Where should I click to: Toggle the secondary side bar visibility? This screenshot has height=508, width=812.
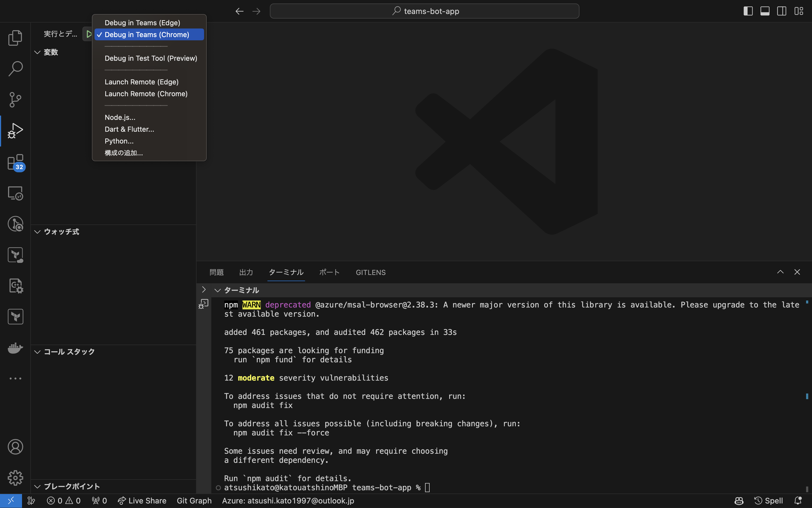pyautogui.click(x=781, y=11)
